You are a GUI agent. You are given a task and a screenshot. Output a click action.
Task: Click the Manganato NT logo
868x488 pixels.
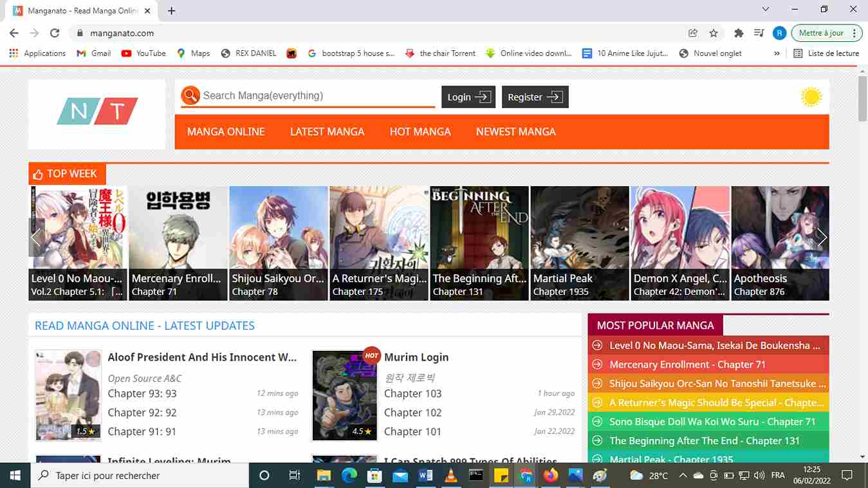tap(97, 111)
